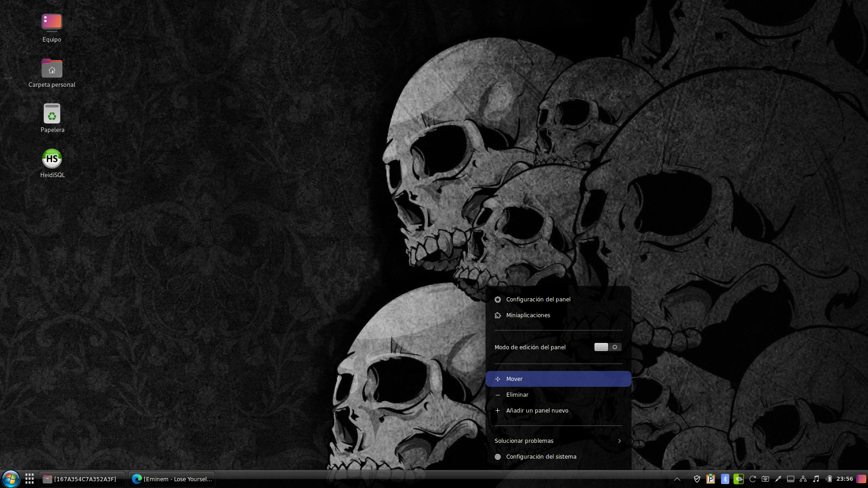Open the Carpeta personal folder icon
The image size is (868, 488).
(52, 73)
